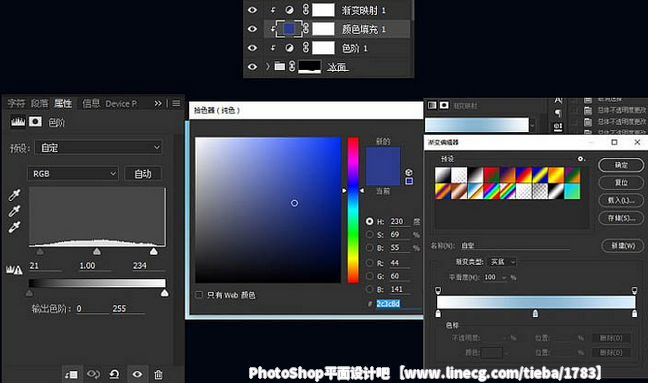Switch to the 段落 tab
The image size is (657, 392).
point(39,103)
